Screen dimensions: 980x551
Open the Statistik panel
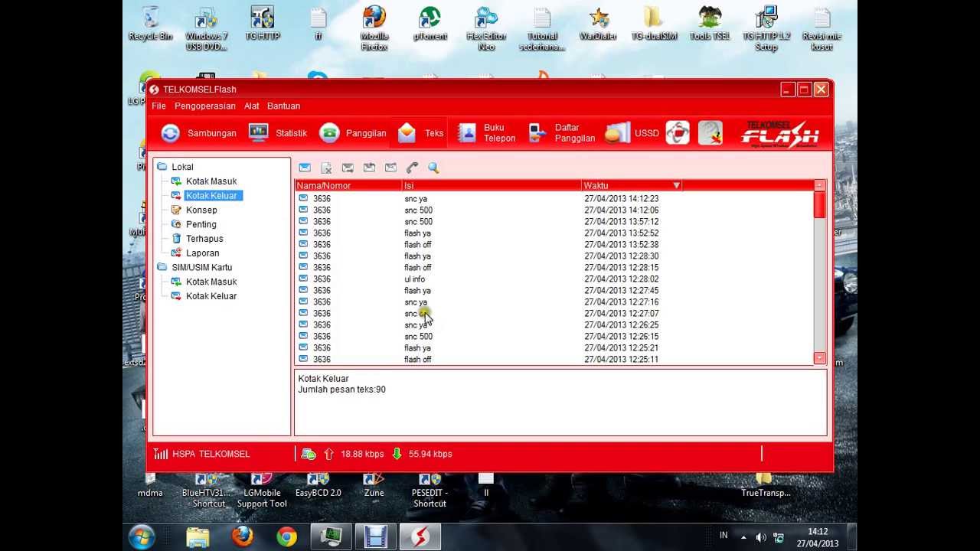[278, 133]
